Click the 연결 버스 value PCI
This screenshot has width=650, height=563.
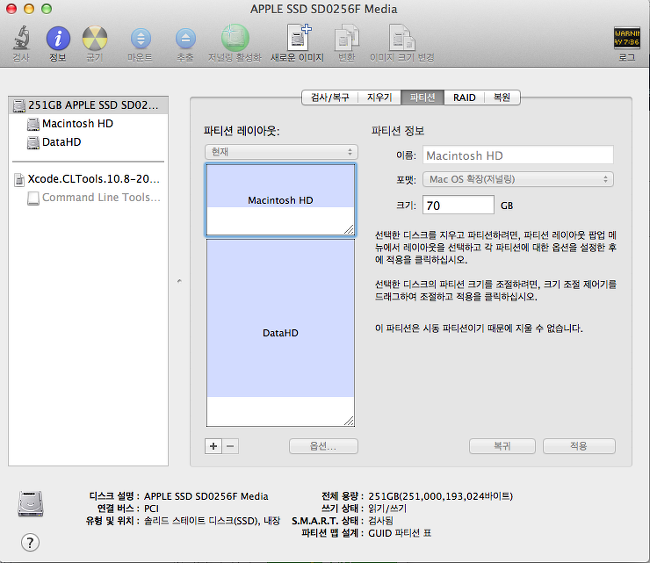click(x=151, y=509)
